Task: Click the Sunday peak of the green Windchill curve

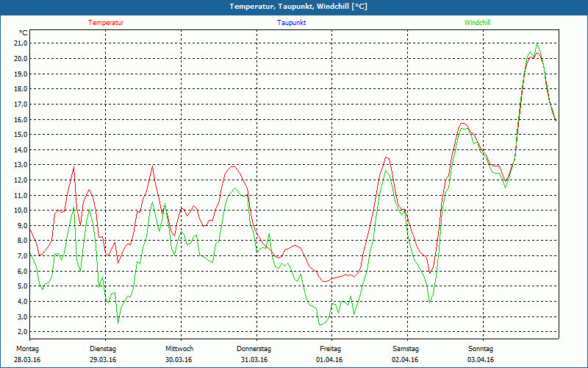Action: 537,44
